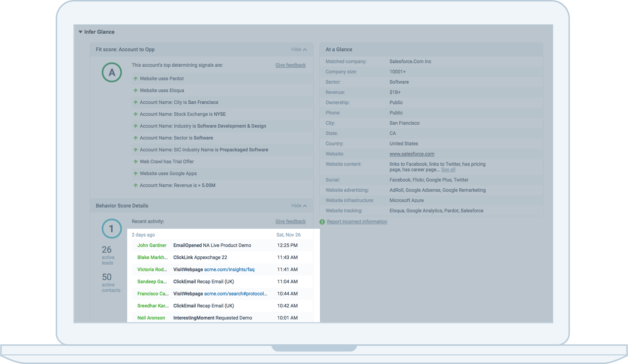Viewport: 628px width, 364px height.
Task: Click the EmailOpened NA Live Product Demo activity
Action: pos(212,245)
